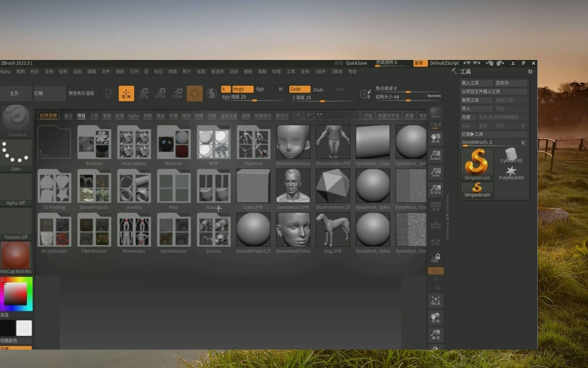Click the Zoom2D icon

(x=436, y=155)
